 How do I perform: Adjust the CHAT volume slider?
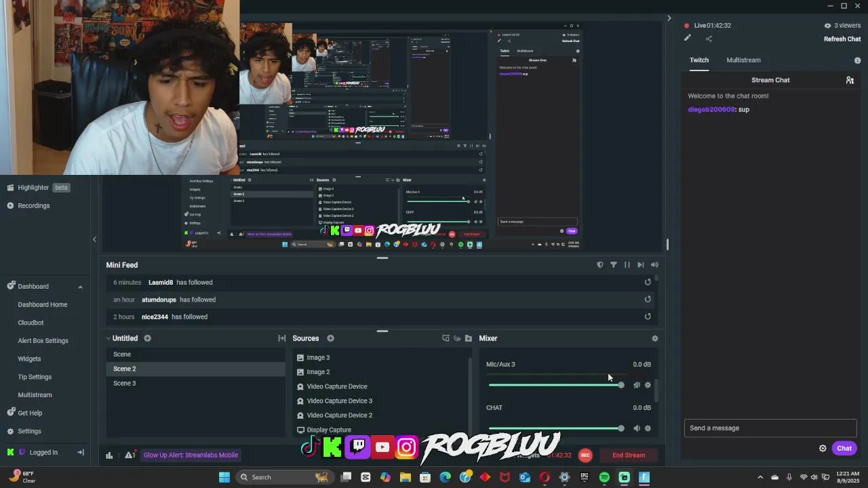(x=555, y=428)
